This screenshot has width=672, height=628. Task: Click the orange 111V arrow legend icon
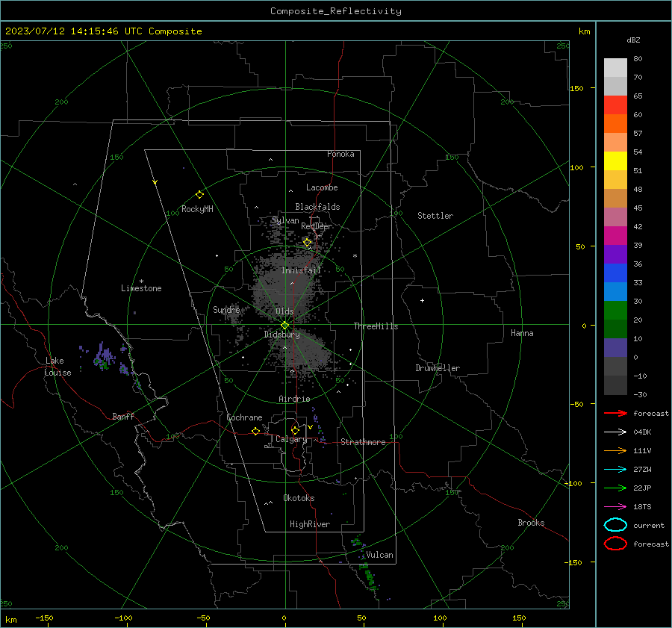pyautogui.click(x=615, y=450)
